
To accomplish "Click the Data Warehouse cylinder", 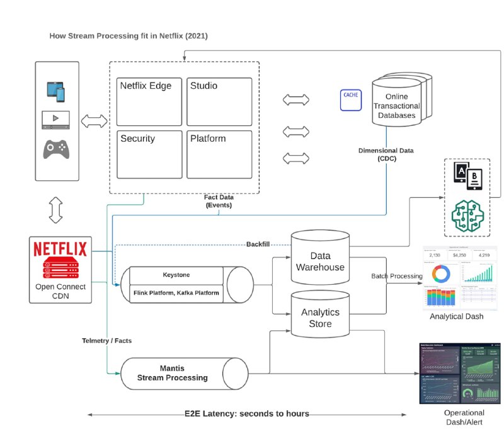I will (x=320, y=257).
